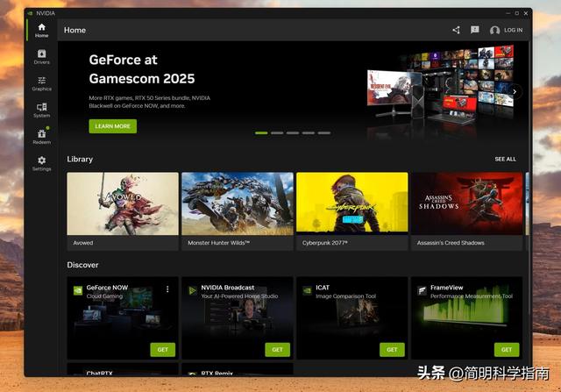This screenshot has height=392, width=561.
Task: Click the GeForce NOW app icon
Action: click(78, 290)
